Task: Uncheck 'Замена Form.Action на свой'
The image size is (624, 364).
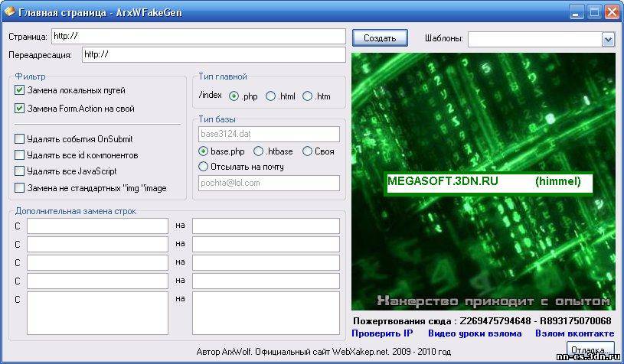Action: click(19, 108)
